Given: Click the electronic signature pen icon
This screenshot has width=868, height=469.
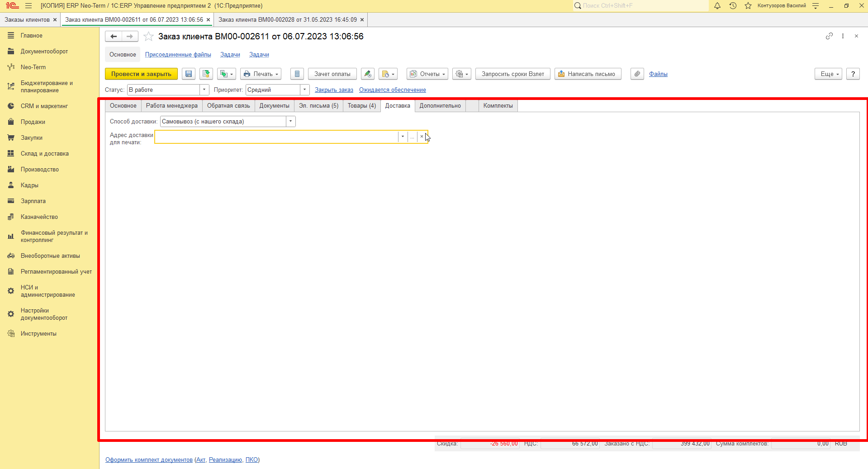Looking at the screenshot, I should click(368, 74).
